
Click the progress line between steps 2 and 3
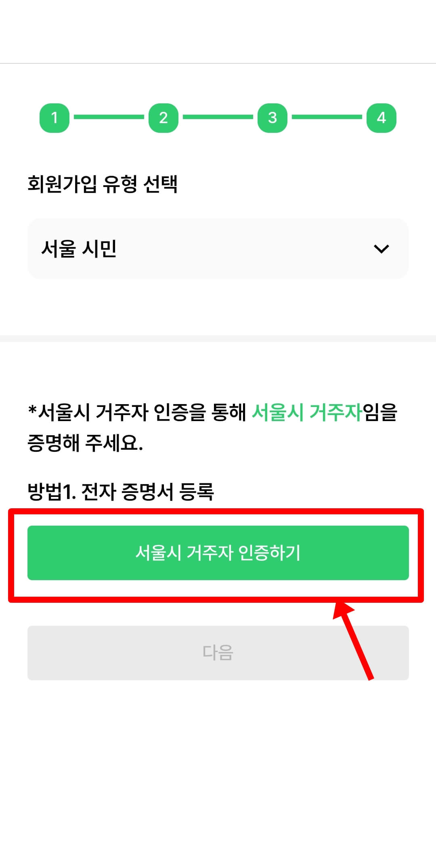pyautogui.click(x=218, y=117)
